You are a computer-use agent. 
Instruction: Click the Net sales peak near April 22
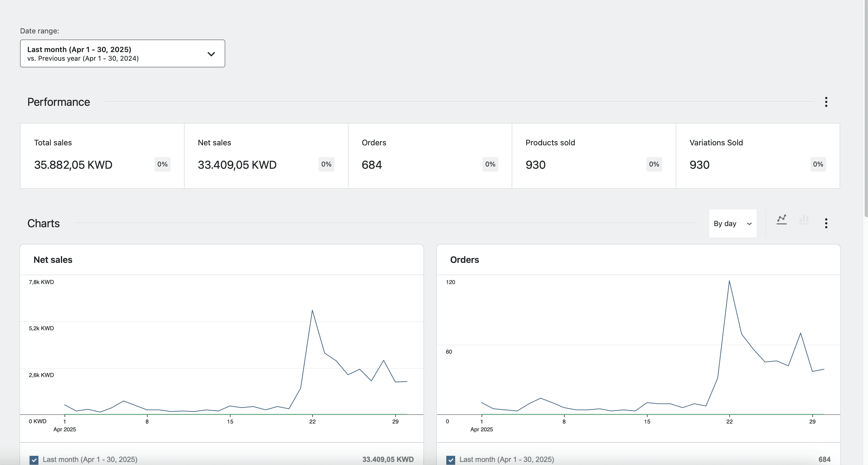click(x=312, y=310)
